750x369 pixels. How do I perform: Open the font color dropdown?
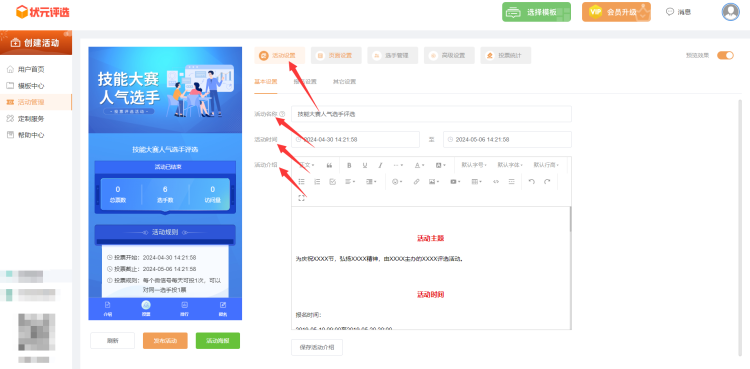419,165
